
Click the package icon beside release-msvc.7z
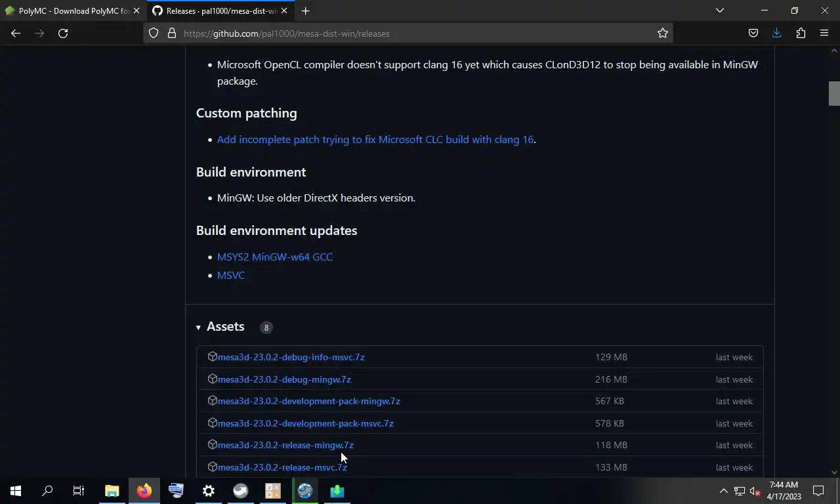coord(212,467)
